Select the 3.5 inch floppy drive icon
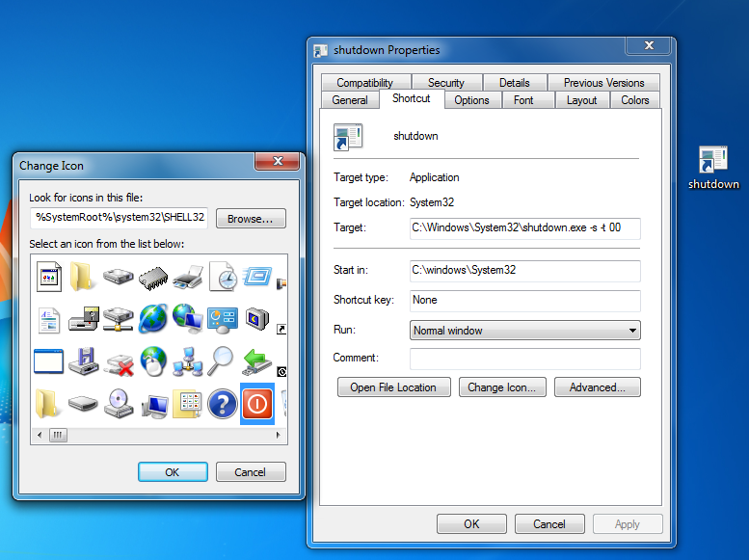749x560 pixels. point(84,361)
